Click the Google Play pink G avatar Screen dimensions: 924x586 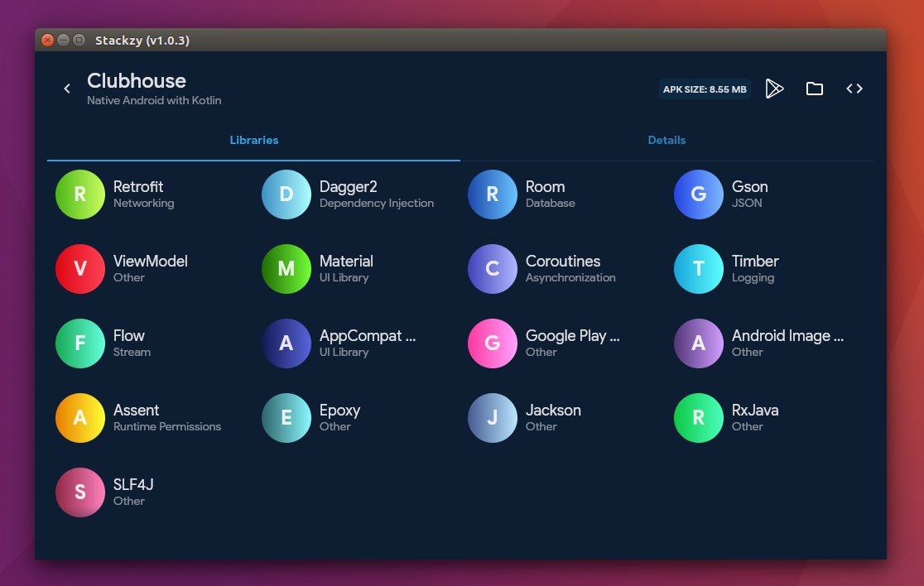pyautogui.click(x=493, y=343)
